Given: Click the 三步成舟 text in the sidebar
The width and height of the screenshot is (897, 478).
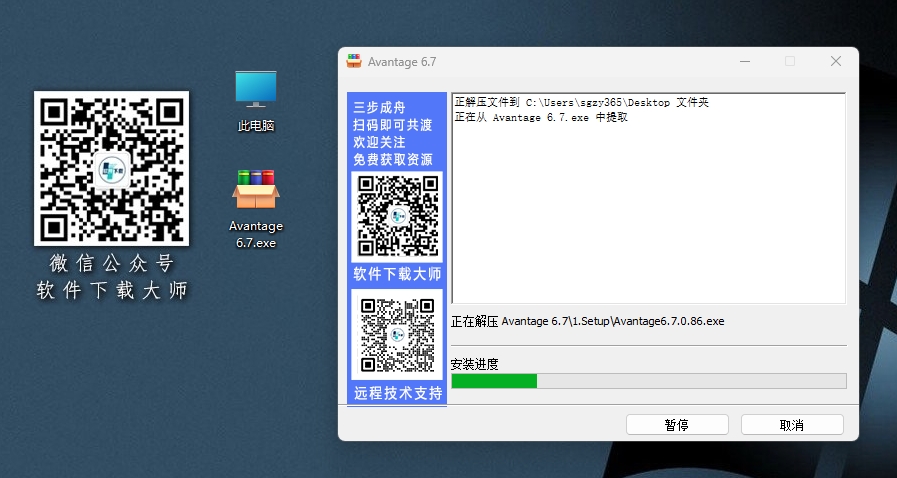Looking at the screenshot, I should coord(379,107).
